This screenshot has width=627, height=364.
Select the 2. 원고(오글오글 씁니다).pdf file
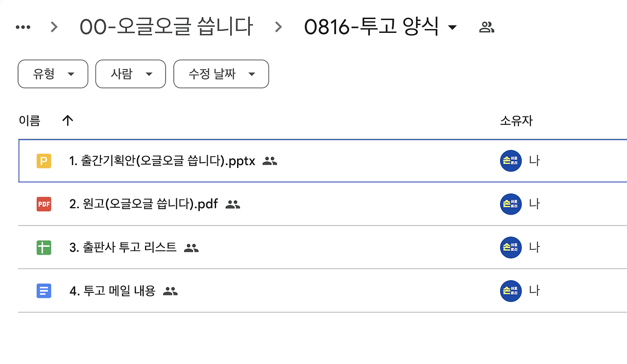click(144, 204)
